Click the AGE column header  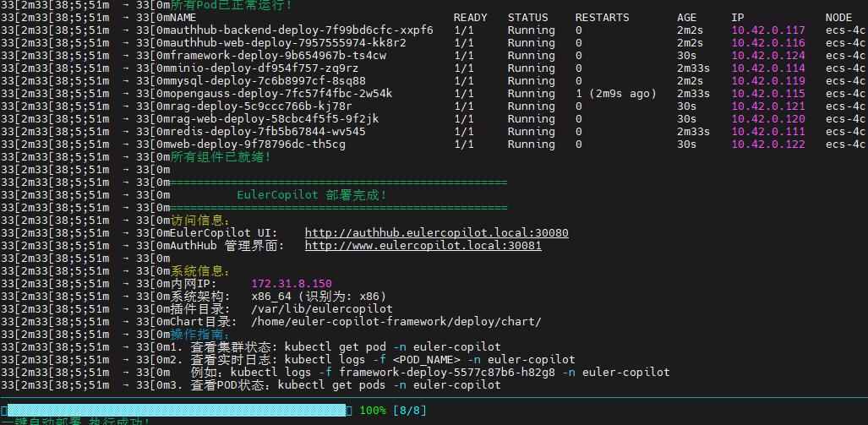point(687,17)
